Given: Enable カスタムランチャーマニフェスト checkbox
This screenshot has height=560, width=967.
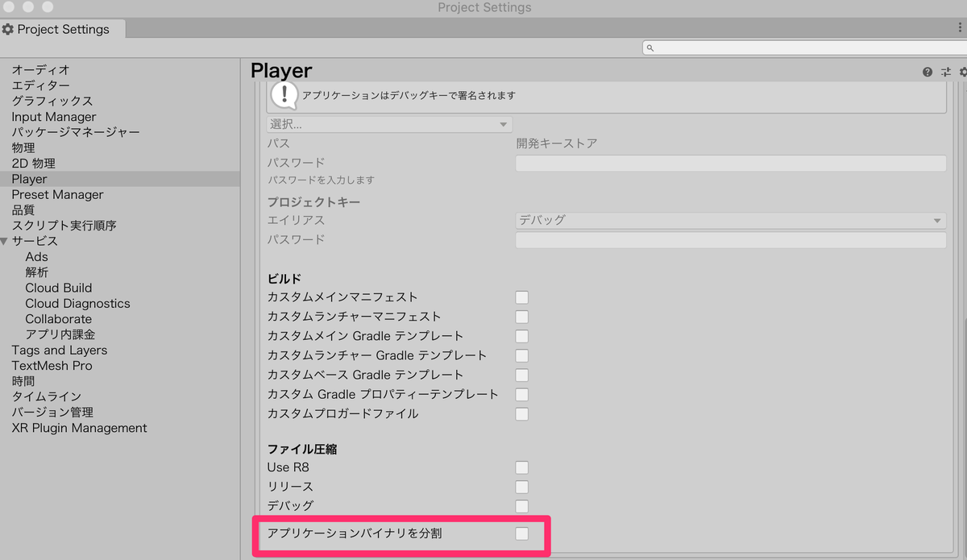Looking at the screenshot, I should (x=522, y=317).
